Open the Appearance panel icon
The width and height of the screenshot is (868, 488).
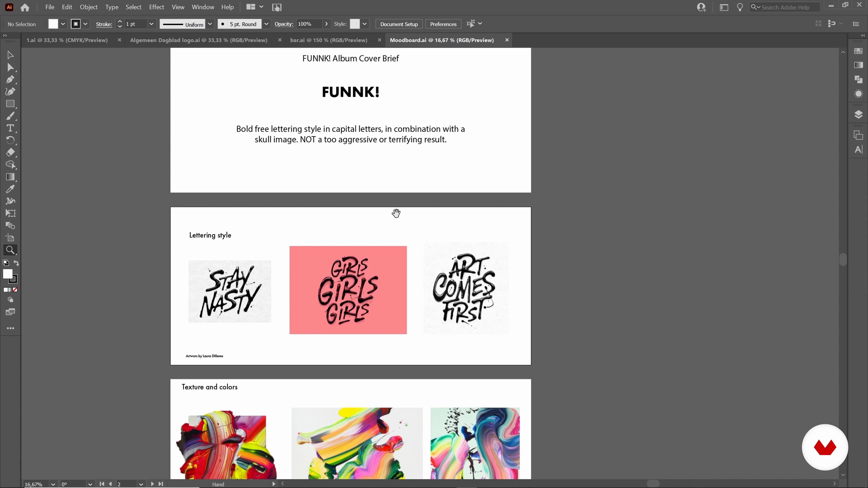coord(858,94)
